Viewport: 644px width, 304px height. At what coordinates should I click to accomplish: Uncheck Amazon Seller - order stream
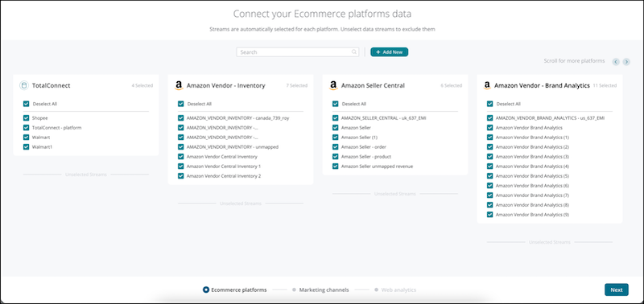(x=335, y=147)
